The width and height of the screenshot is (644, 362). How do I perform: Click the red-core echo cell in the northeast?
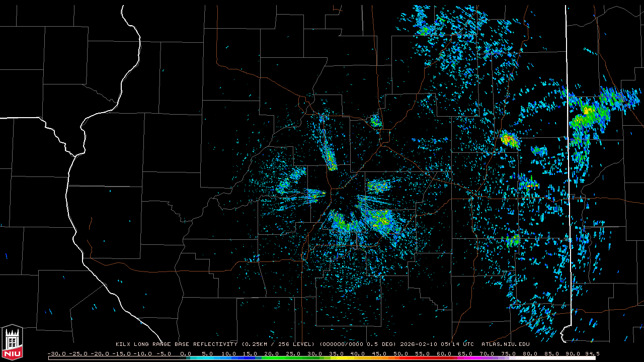pyautogui.click(x=508, y=138)
